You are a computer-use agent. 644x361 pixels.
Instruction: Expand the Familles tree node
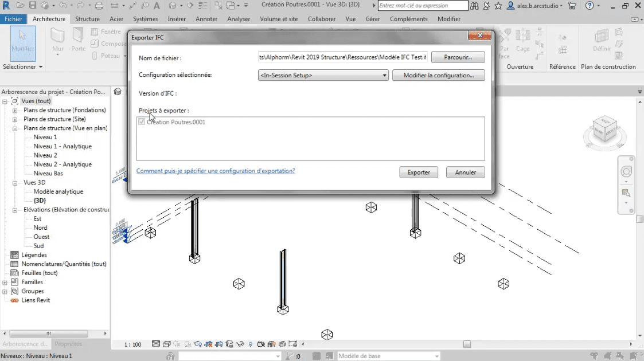click(x=5, y=282)
